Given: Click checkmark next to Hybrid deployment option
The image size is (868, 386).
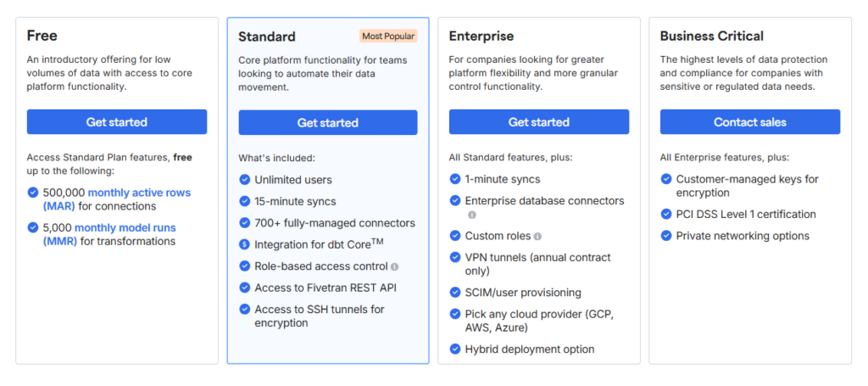Looking at the screenshot, I should point(456,349).
